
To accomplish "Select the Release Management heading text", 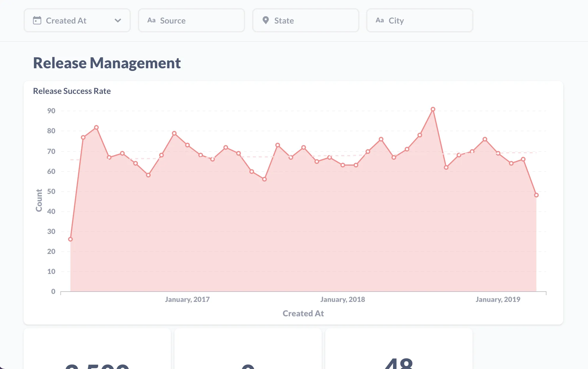I will (x=107, y=63).
